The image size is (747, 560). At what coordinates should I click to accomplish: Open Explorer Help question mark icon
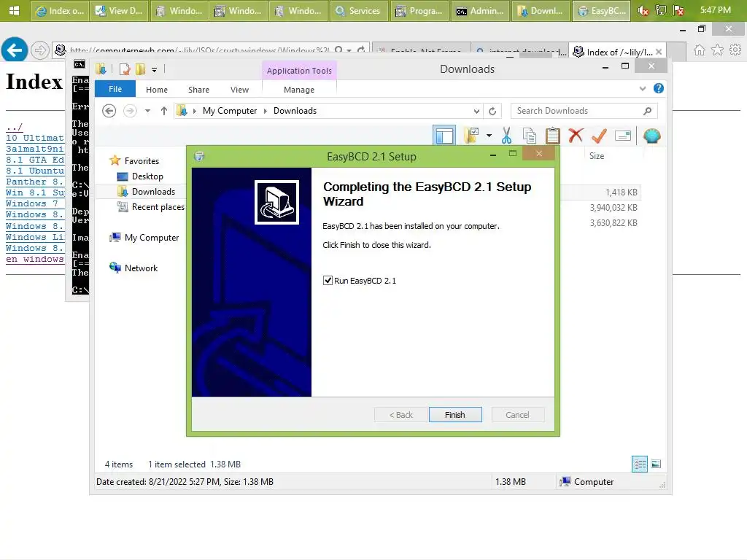(x=659, y=88)
